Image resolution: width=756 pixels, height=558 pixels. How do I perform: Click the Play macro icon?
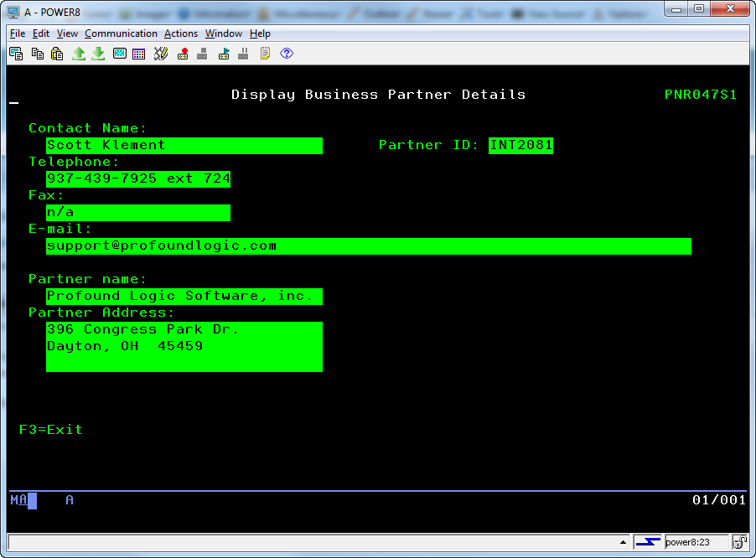224,54
